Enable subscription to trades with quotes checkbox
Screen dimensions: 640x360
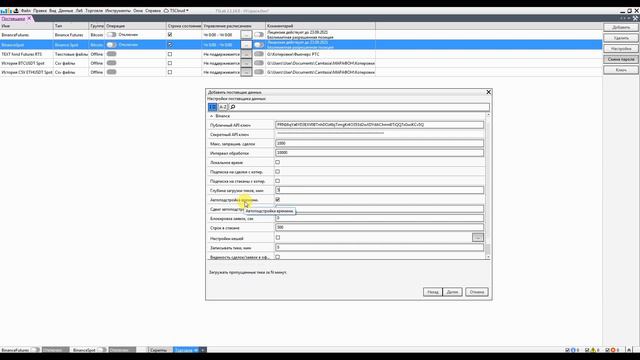278,172
